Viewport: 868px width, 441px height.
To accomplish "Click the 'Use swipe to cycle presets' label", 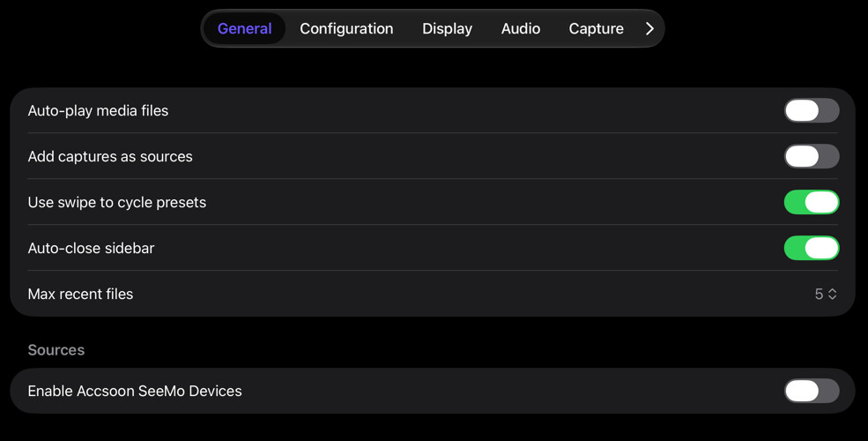I will tap(117, 202).
